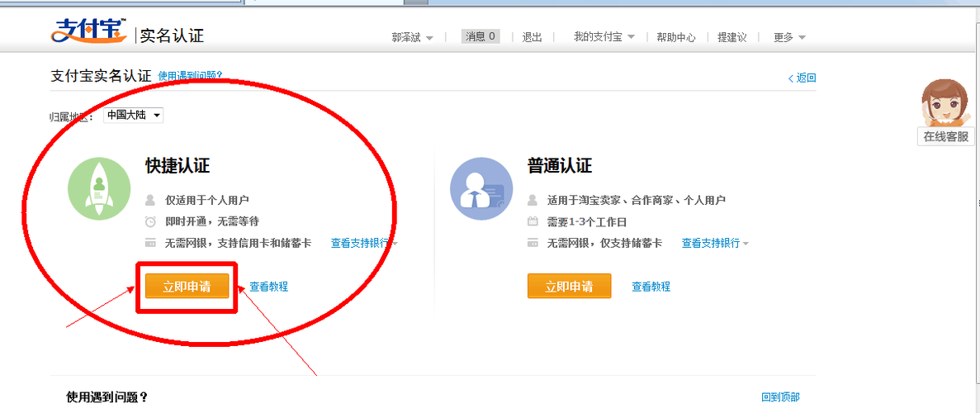Click the calendar icon beside 需要1-3个工作日
This screenshot has width=980, height=413.
pyautogui.click(x=533, y=221)
